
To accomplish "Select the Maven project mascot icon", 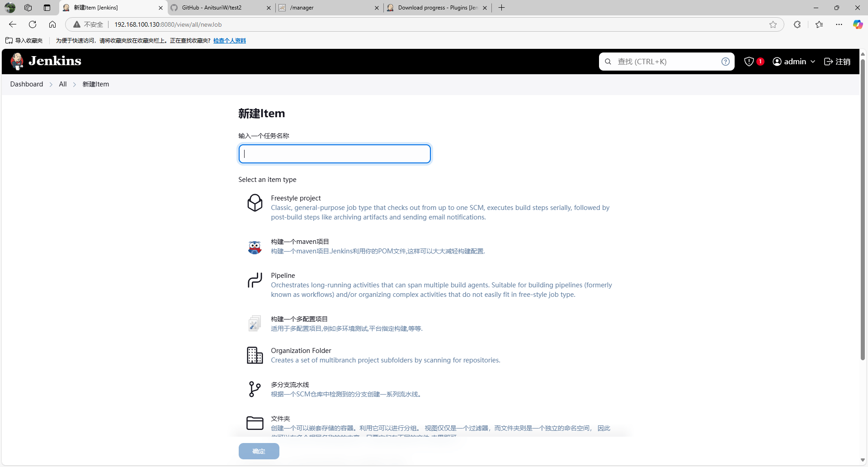I will click(255, 247).
